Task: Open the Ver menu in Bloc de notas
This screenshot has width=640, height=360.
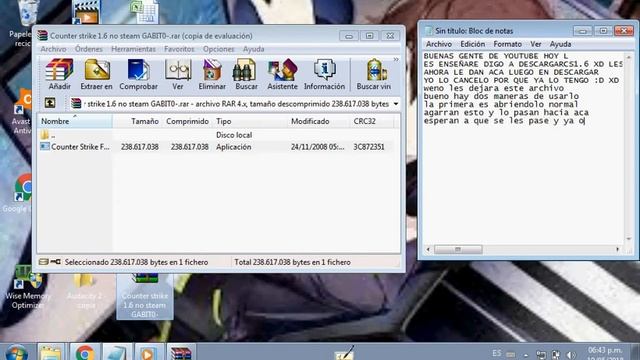Action: pos(536,44)
